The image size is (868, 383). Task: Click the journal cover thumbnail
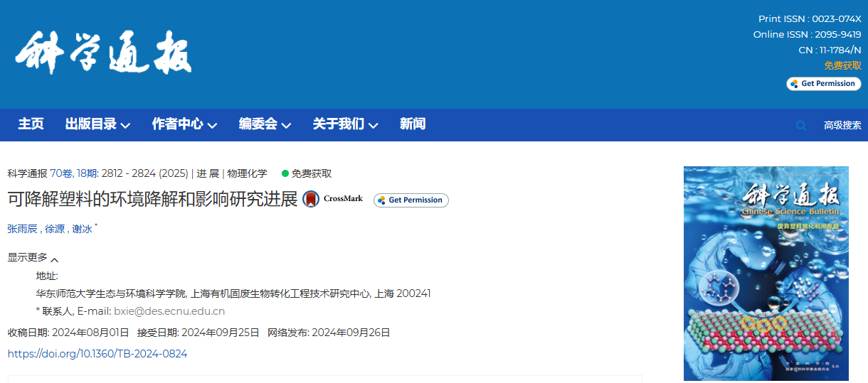(x=766, y=274)
